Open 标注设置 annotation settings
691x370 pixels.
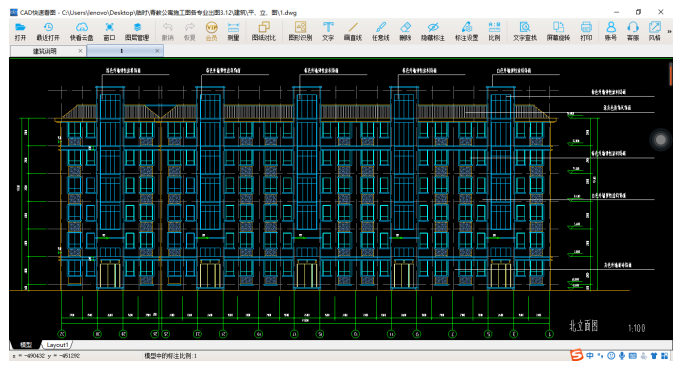click(466, 31)
